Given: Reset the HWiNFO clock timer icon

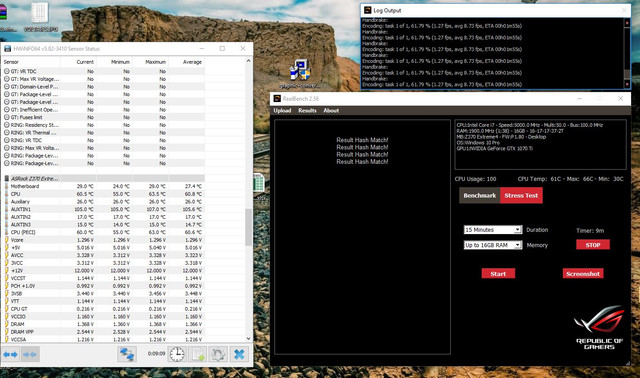Looking at the screenshot, I should (x=177, y=354).
